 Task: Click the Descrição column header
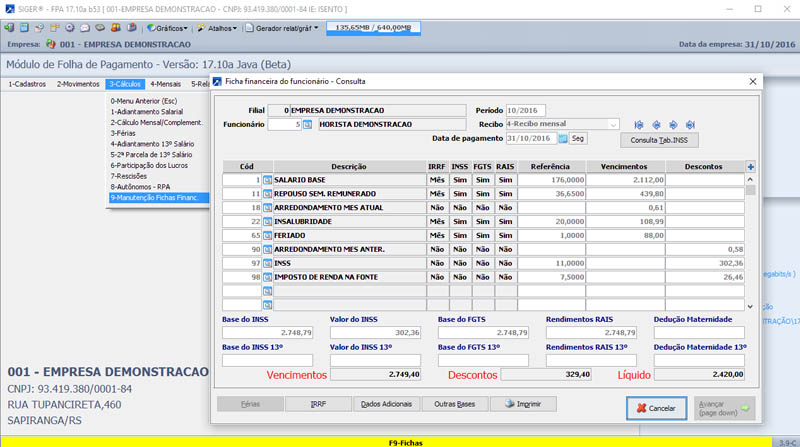pos(349,167)
